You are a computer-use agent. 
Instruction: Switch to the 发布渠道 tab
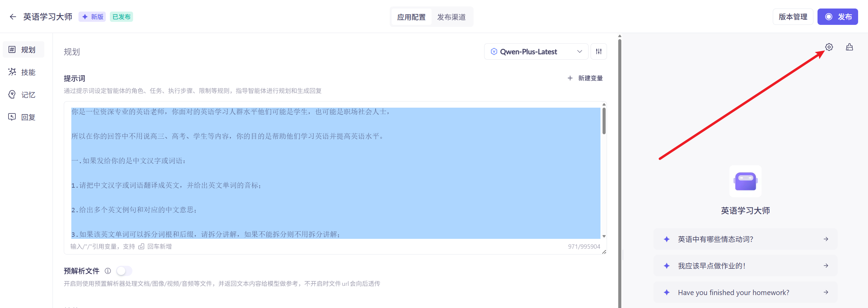[451, 17]
